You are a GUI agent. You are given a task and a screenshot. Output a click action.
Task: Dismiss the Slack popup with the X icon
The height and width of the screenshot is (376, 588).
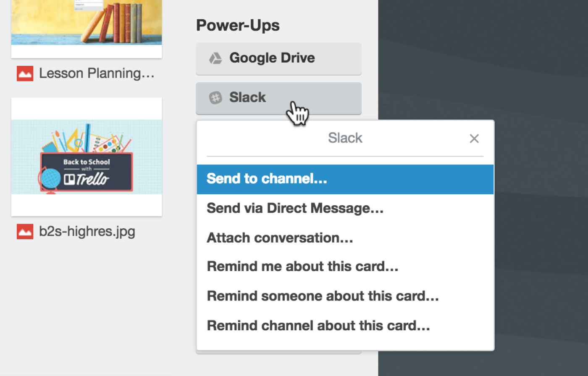pyautogui.click(x=474, y=138)
